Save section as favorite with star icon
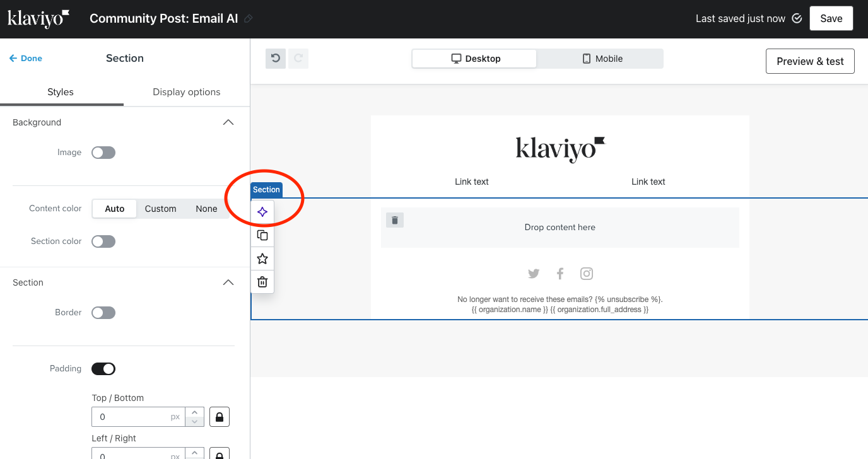868x459 pixels. pyautogui.click(x=262, y=259)
